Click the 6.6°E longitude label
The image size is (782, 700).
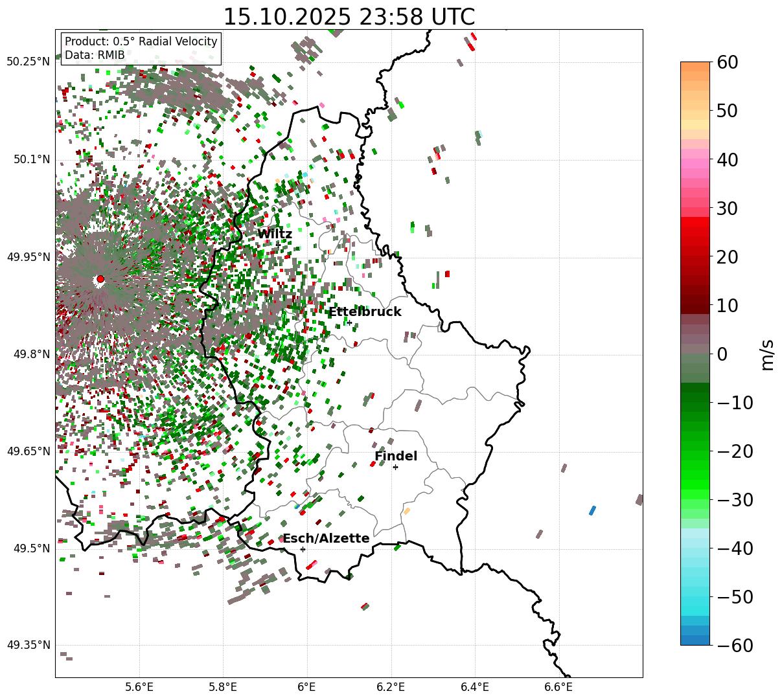[x=558, y=686]
